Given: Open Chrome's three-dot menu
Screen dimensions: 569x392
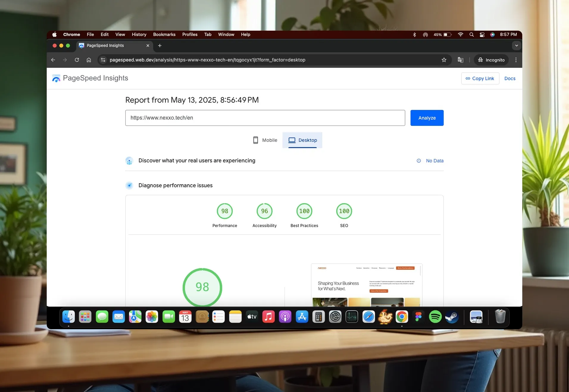Looking at the screenshot, I should point(516,60).
